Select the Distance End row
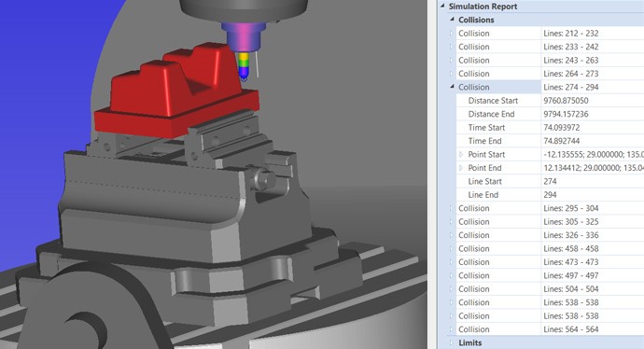644x349 pixels. click(x=550, y=114)
